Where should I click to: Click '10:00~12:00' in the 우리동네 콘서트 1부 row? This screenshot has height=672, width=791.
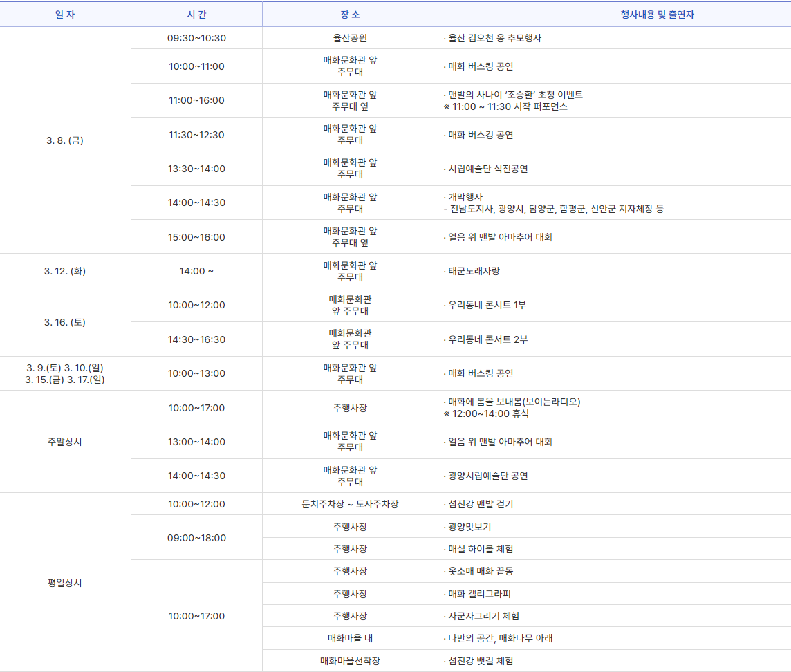197,305
